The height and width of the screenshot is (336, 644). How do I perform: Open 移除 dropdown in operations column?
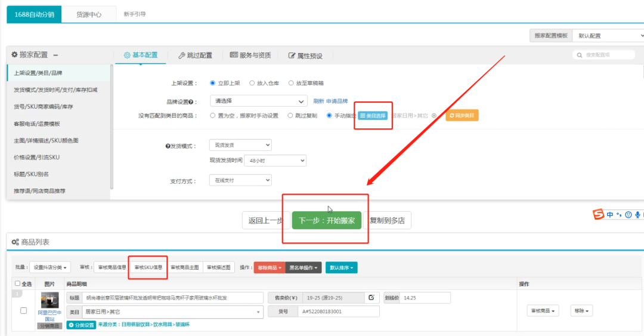(581, 310)
